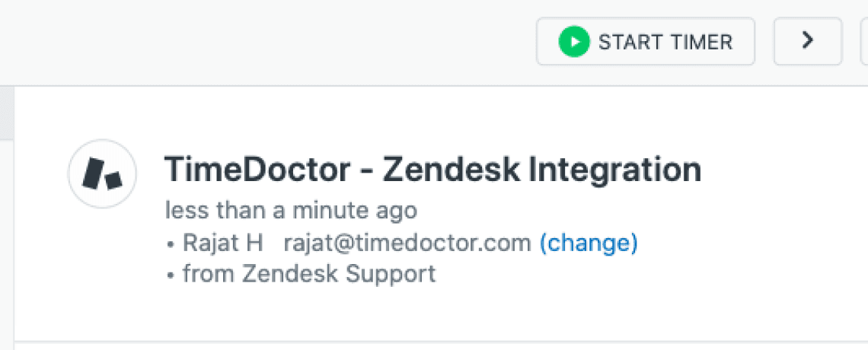The height and width of the screenshot is (350, 868).
Task: Click the green play icon
Action: tap(573, 42)
